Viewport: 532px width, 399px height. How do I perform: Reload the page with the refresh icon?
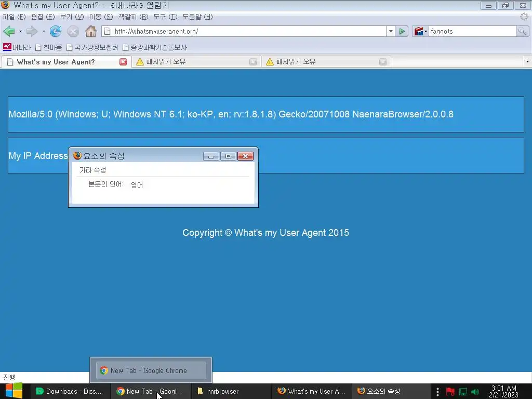(x=56, y=31)
